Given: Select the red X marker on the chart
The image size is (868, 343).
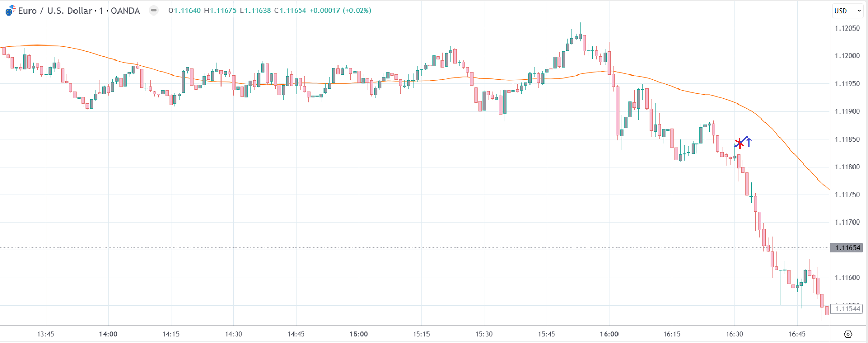Looking at the screenshot, I should [739, 143].
